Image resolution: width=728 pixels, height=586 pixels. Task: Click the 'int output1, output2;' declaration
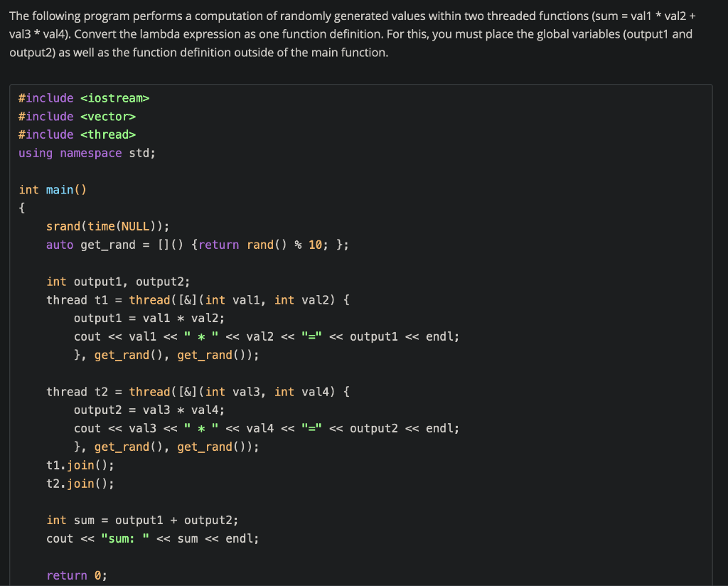[118, 282]
